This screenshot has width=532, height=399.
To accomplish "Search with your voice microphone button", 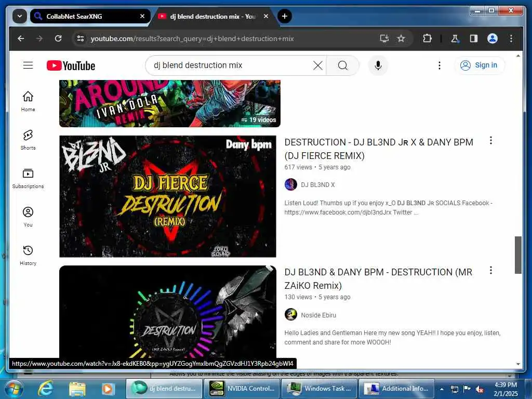I will [378, 65].
